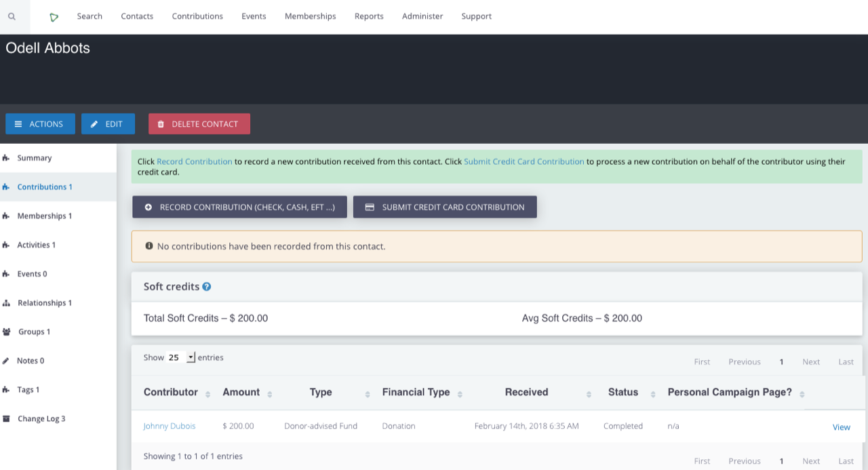Open the Administer menu
The image size is (868, 470).
pos(422,16)
